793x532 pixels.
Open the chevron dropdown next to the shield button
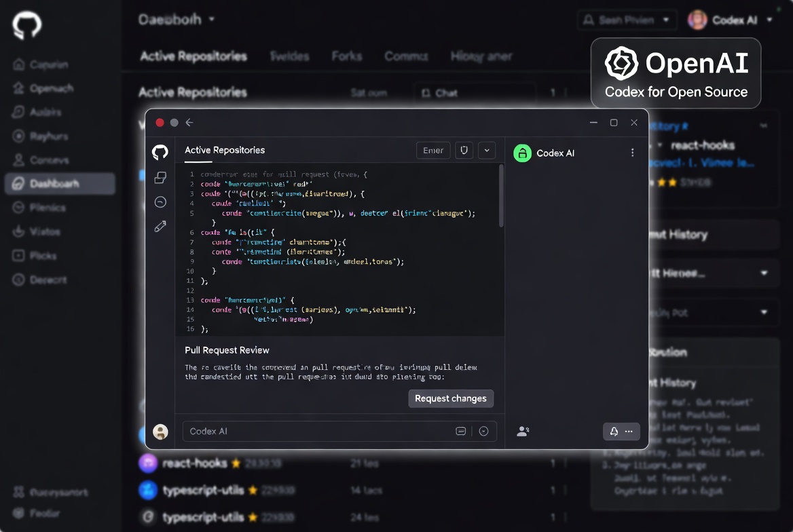point(487,150)
